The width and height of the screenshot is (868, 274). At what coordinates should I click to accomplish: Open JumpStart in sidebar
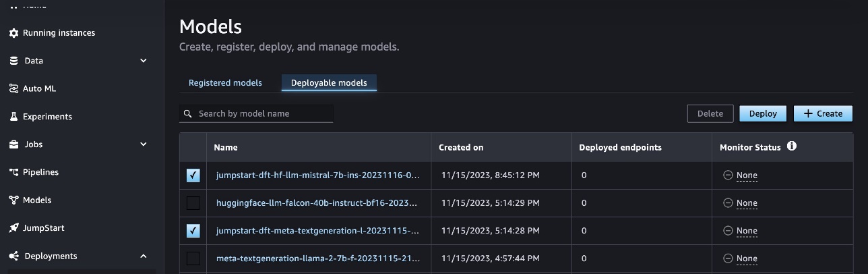coord(44,228)
